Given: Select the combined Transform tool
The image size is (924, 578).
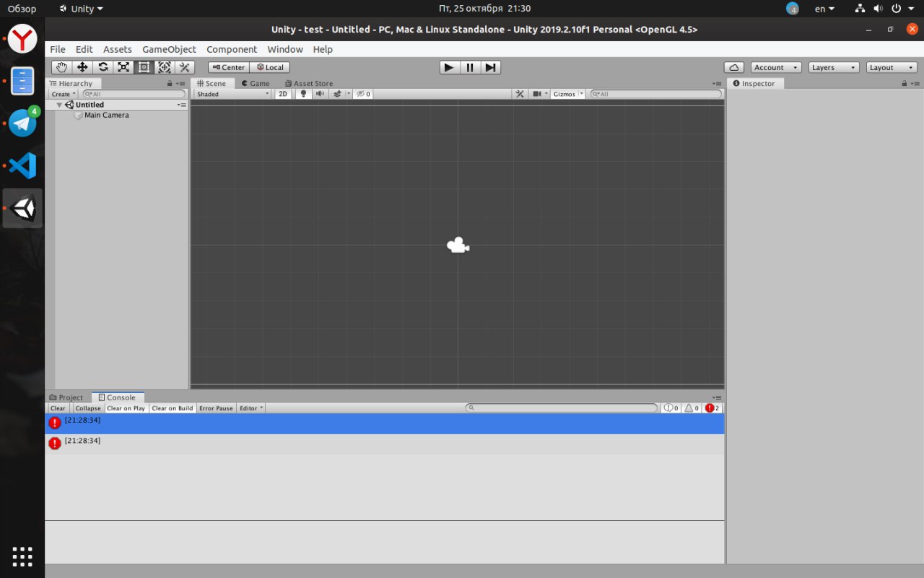Looking at the screenshot, I should pyautogui.click(x=164, y=67).
